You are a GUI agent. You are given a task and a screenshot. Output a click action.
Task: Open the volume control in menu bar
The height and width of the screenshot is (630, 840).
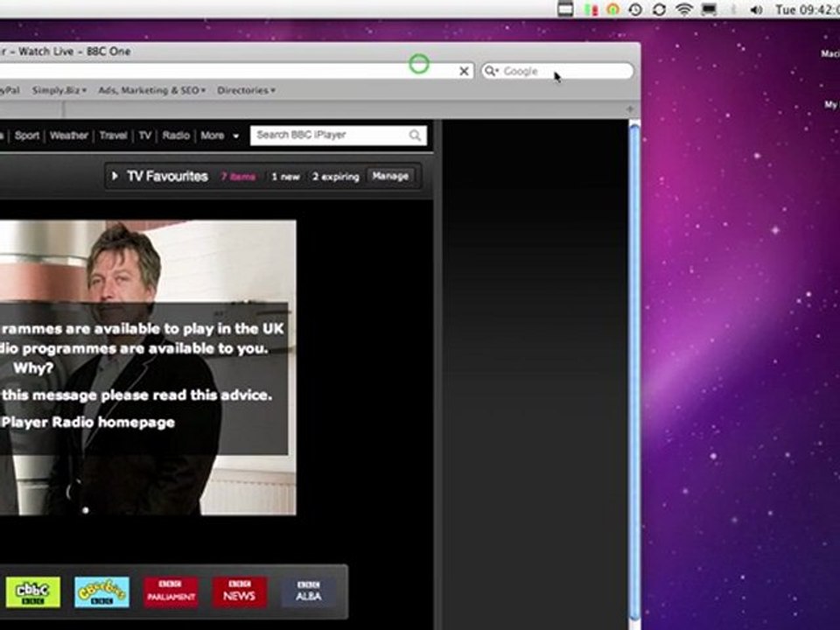(x=756, y=10)
